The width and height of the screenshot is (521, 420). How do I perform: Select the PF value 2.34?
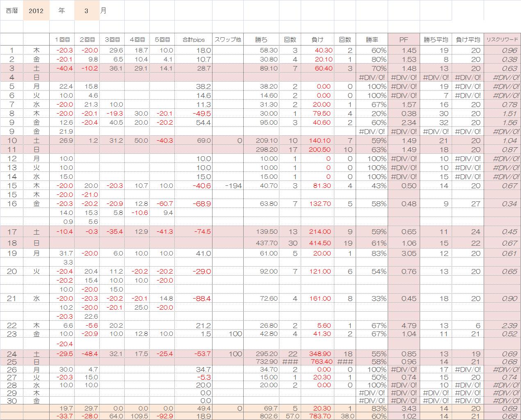point(404,122)
